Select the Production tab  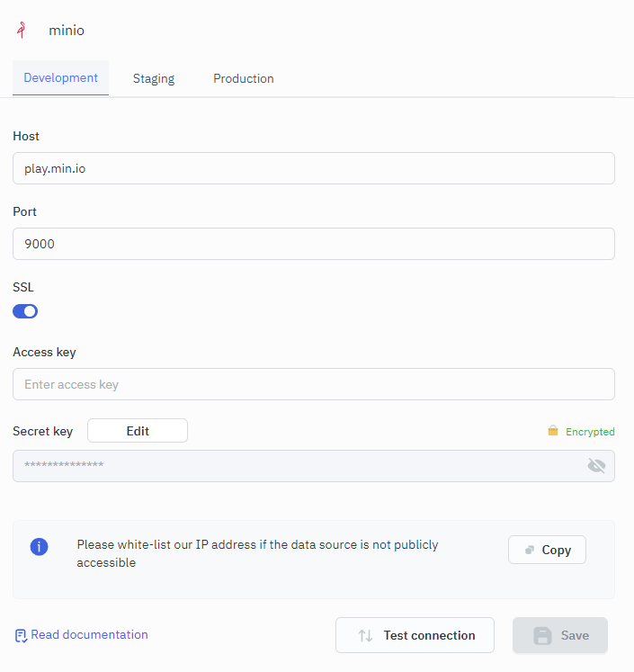tap(243, 78)
